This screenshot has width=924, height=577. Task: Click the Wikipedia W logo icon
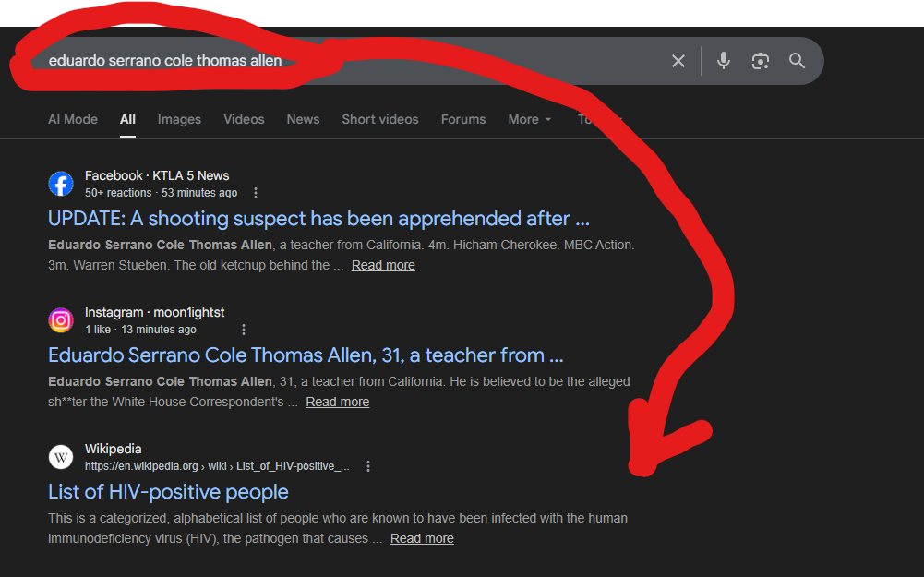[61, 457]
